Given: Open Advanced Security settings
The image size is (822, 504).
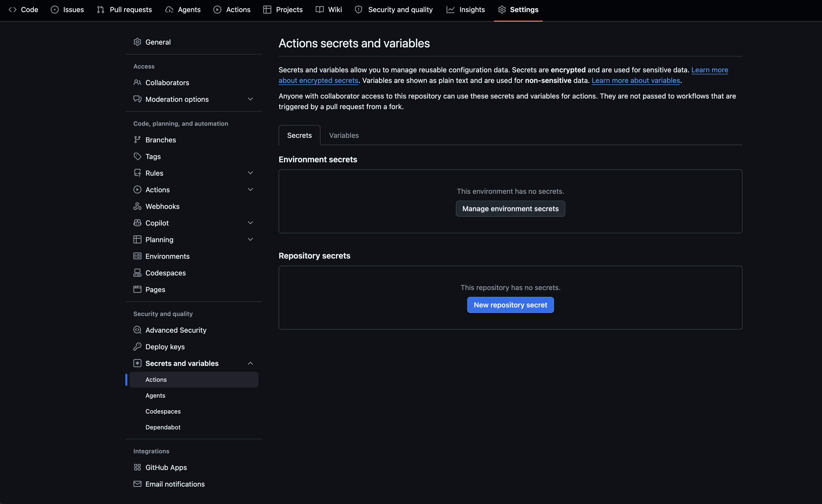Looking at the screenshot, I should coord(194,330).
